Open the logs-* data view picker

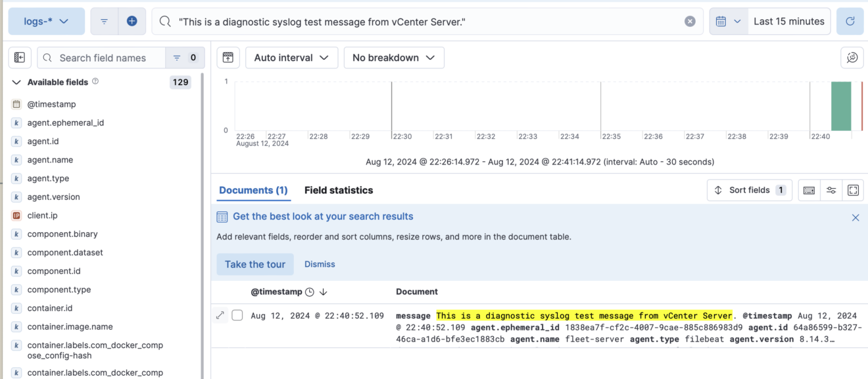[46, 20]
